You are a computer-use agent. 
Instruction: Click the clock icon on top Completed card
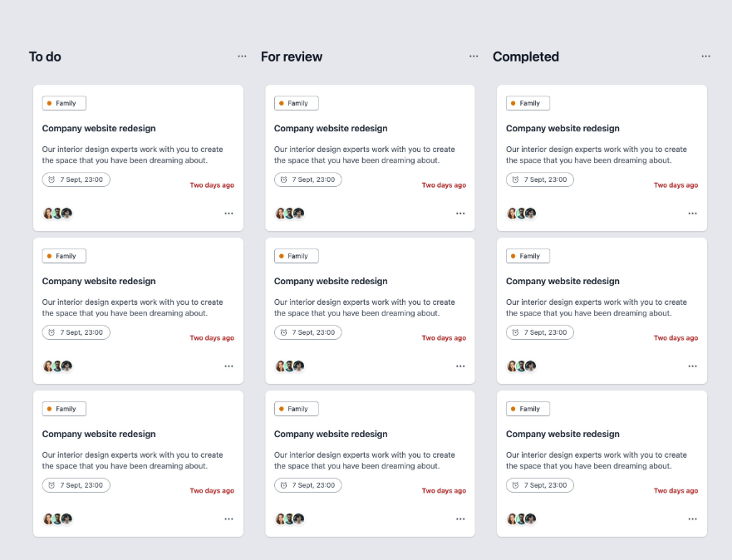pyautogui.click(x=515, y=179)
